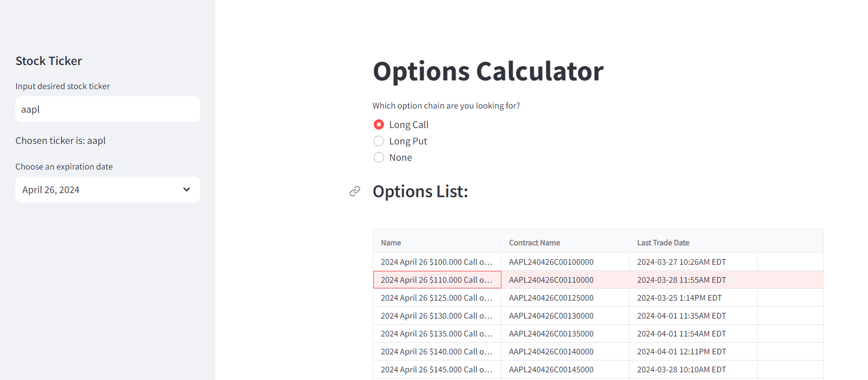The image size is (868, 380).
Task: Click the stock ticker input field
Action: click(107, 109)
